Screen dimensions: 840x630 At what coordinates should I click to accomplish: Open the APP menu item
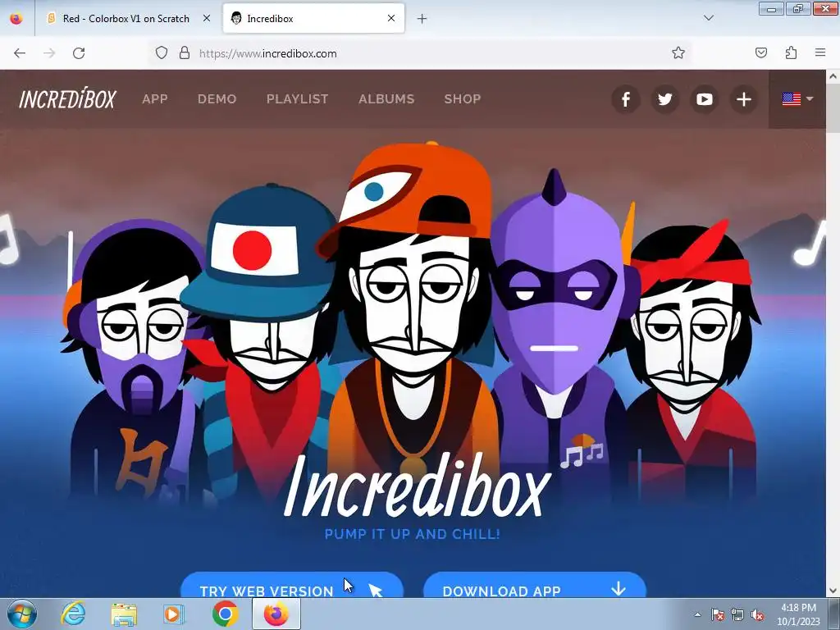pos(155,99)
